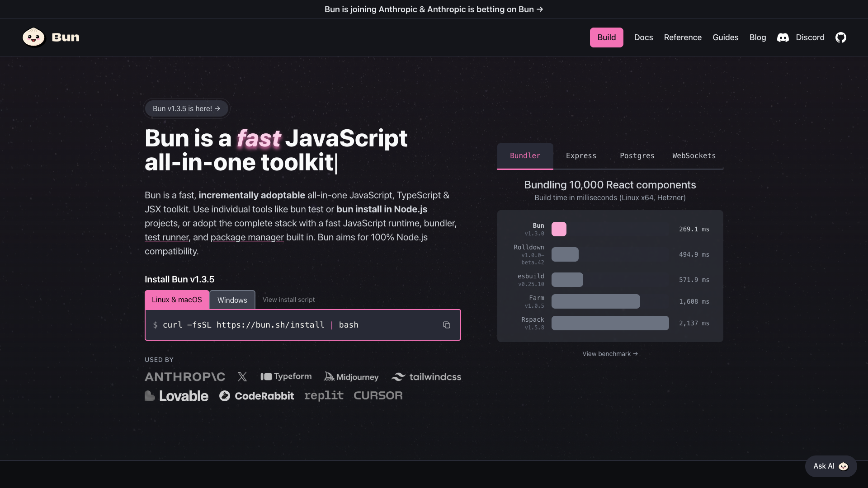Open the GitHub icon link
The height and width of the screenshot is (488, 868).
pyautogui.click(x=840, y=38)
